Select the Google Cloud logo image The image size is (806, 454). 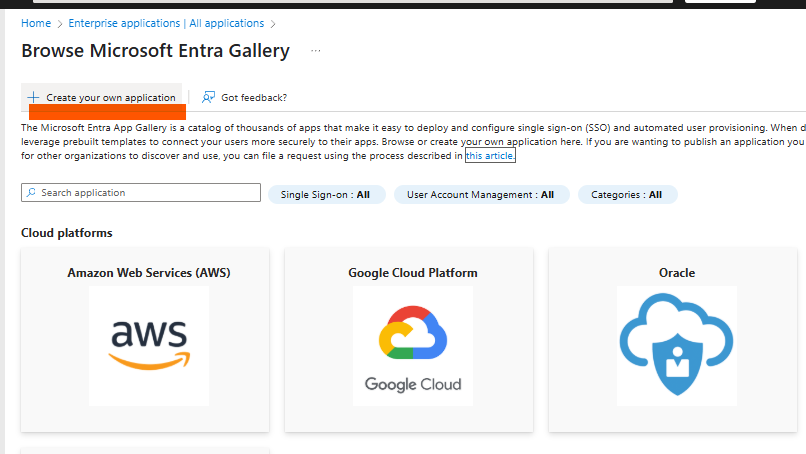[413, 346]
